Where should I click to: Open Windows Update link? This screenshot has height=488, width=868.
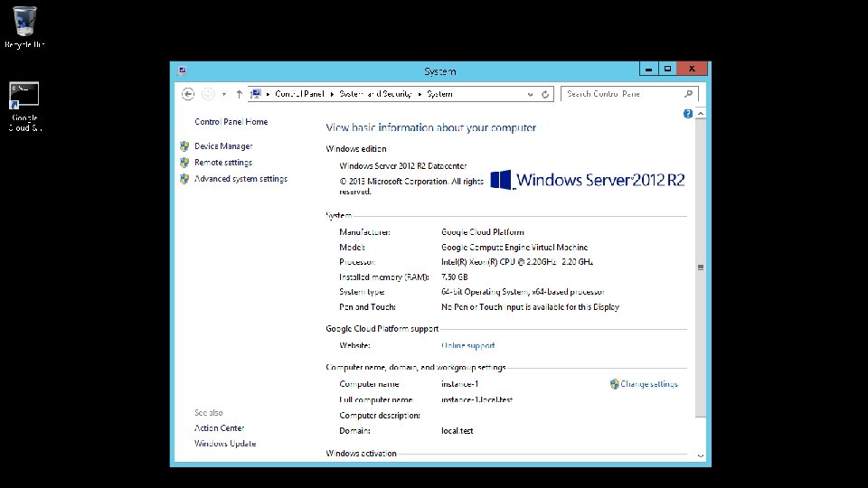click(x=225, y=444)
